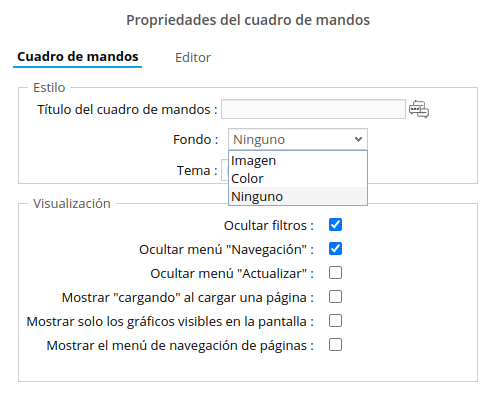
Task: Click the Propriedades del cuadro de mandos heading
Action: (x=248, y=20)
